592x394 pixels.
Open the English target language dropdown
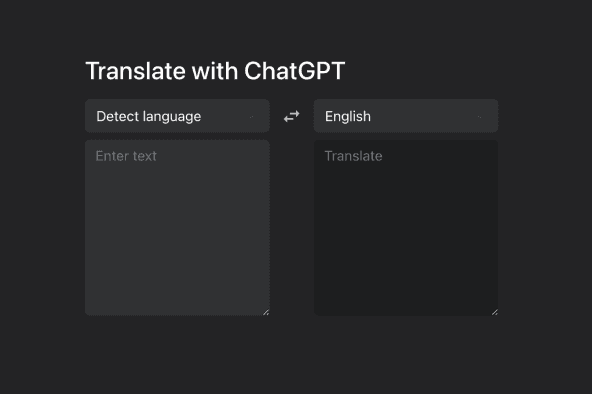(406, 116)
